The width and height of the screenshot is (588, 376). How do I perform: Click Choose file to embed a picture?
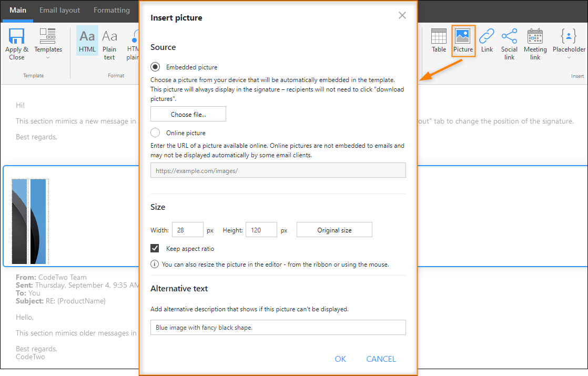[188, 114]
